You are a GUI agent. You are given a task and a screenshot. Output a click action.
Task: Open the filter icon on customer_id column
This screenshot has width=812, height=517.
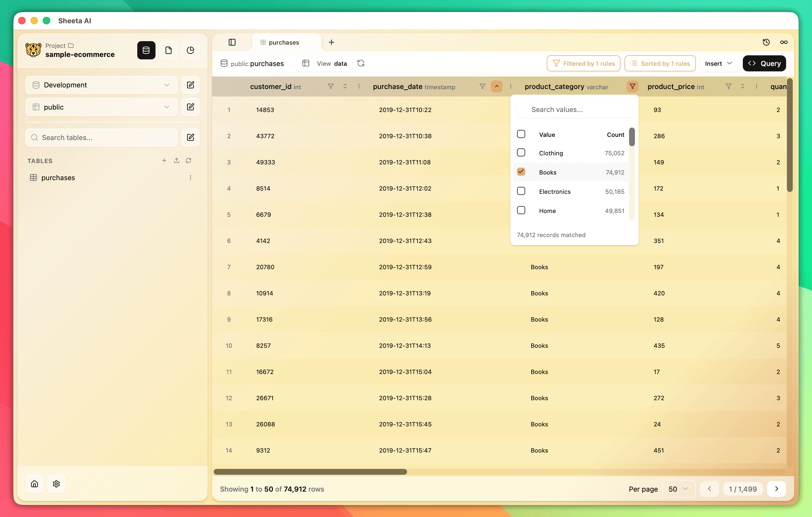pyautogui.click(x=331, y=86)
